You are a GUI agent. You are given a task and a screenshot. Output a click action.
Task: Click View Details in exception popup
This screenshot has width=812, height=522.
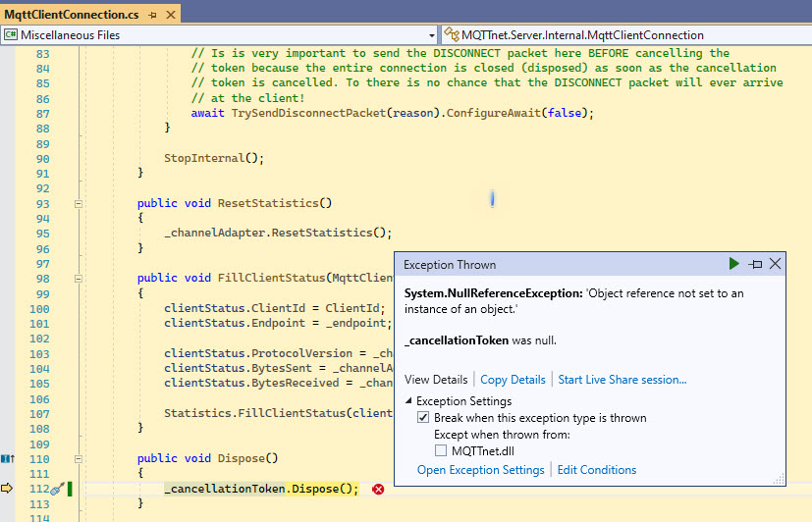pos(436,380)
